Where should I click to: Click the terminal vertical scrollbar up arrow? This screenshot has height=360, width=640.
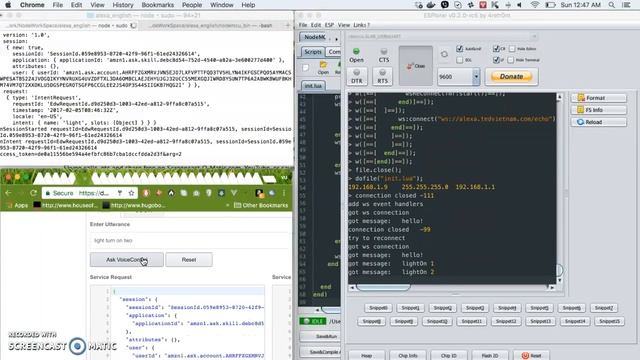click(560, 97)
